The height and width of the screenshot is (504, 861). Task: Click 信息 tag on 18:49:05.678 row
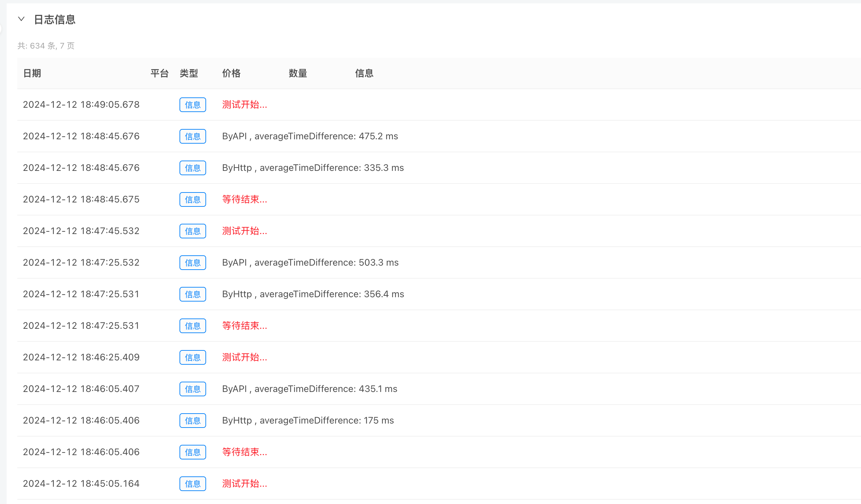click(193, 105)
